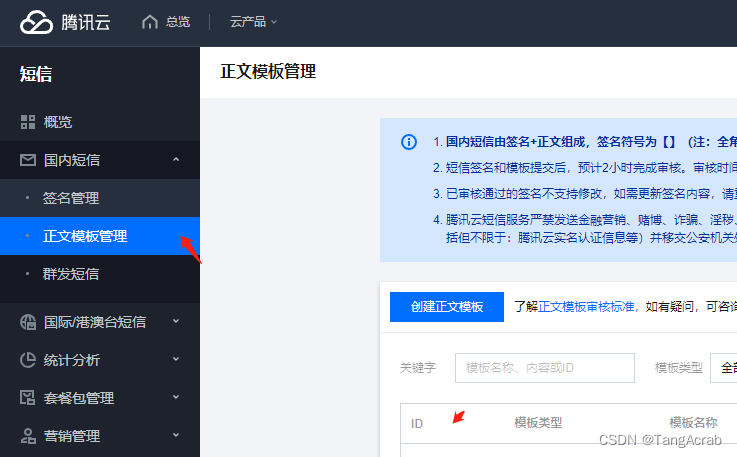Click the 正文模板管理 page heading
The image size is (737, 457).
point(268,72)
